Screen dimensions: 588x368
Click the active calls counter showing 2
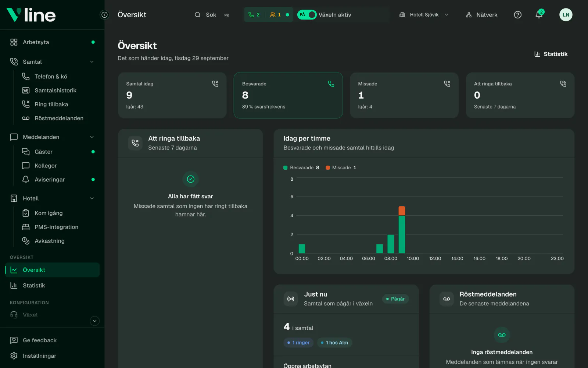[x=254, y=15]
